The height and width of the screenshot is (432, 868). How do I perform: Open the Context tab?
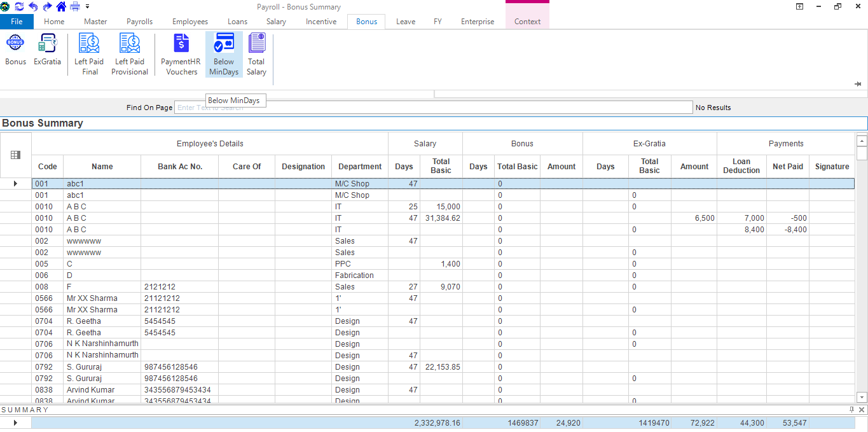527,22
